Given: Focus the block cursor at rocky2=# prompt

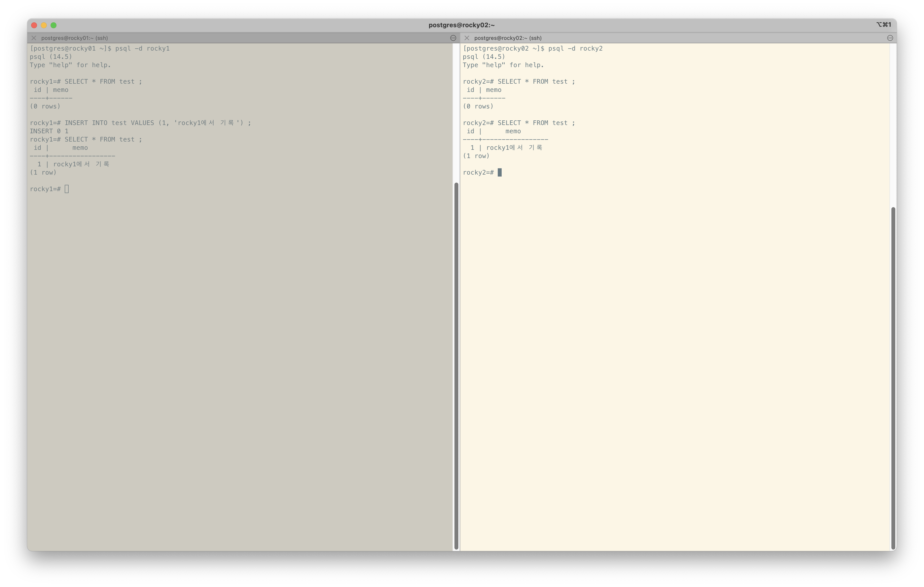Looking at the screenshot, I should pos(500,173).
